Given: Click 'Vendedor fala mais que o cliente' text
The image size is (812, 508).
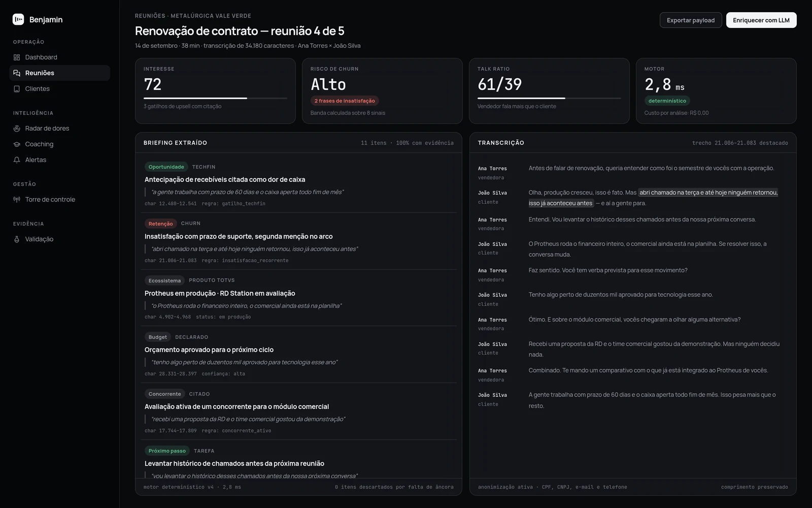Looking at the screenshot, I should click(517, 107).
